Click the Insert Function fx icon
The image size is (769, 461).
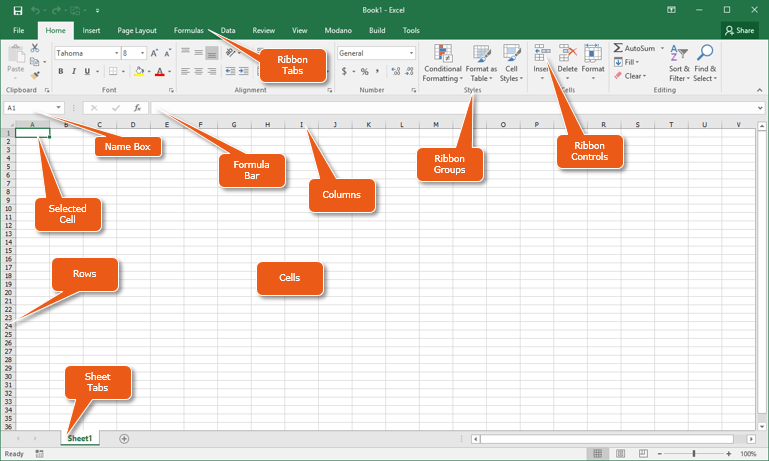tap(137, 107)
